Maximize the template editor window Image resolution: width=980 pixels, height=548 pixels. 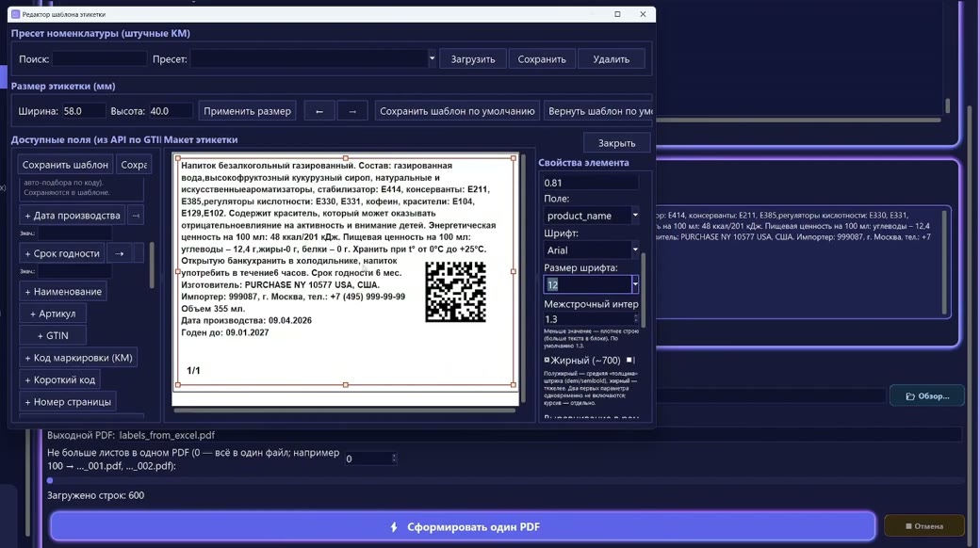click(x=617, y=14)
